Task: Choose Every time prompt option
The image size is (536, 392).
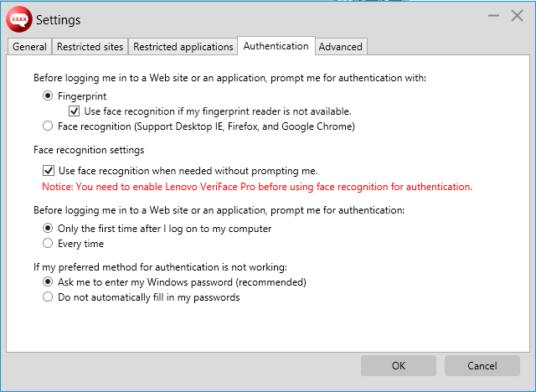Action: 48,244
